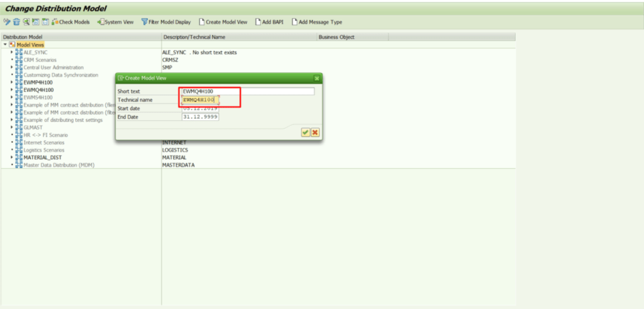Click the display/change toggle pencil icon

tap(6, 22)
